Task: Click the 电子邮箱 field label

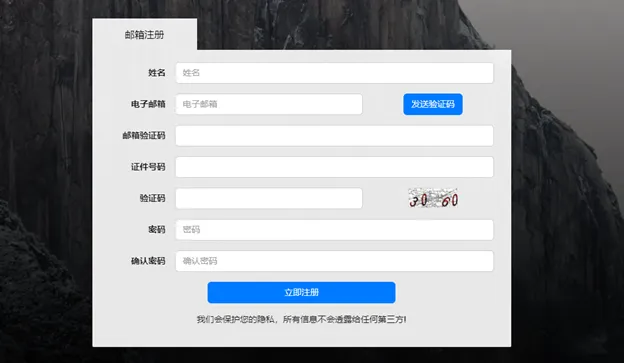Action: 148,104
